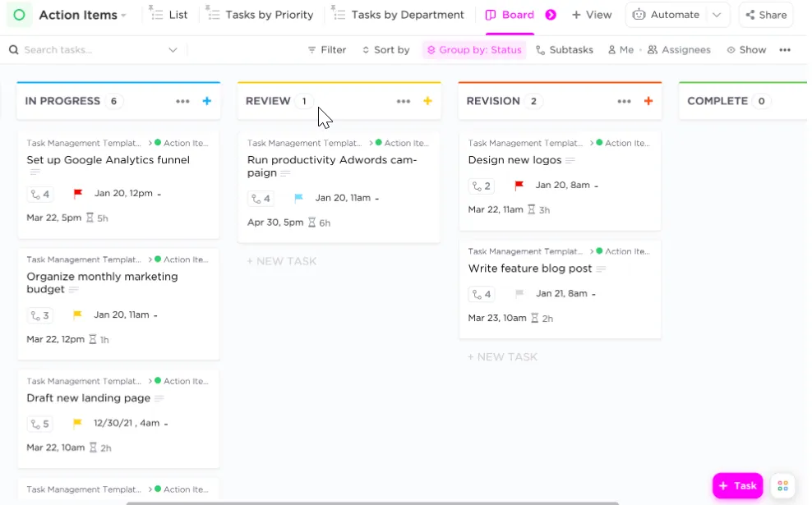This screenshot has width=812, height=505.
Task: Open the Show options menu
Action: 746,49
